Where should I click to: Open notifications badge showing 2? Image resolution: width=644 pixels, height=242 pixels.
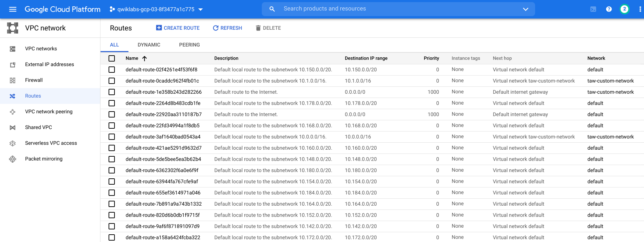[x=624, y=9]
